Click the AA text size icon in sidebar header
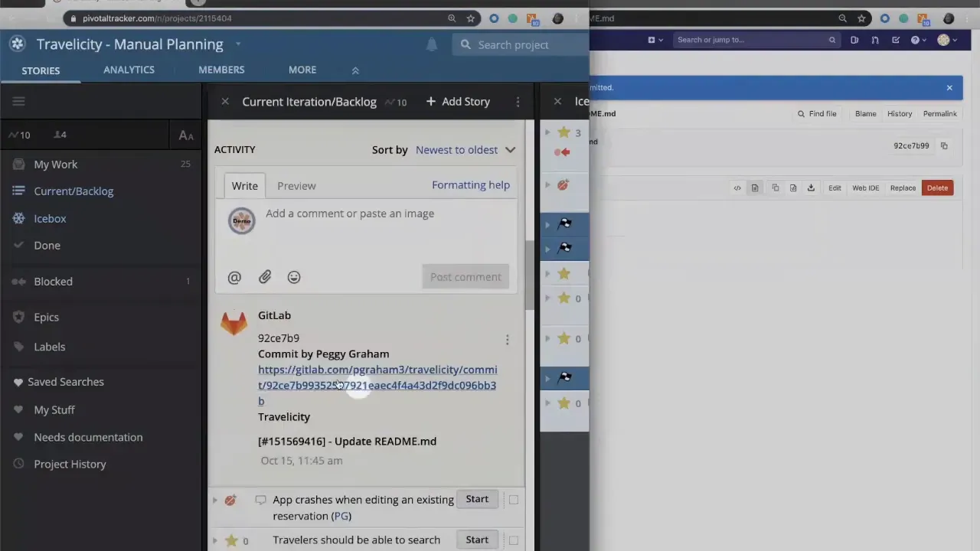This screenshot has height=551, width=980. tap(186, 135)
